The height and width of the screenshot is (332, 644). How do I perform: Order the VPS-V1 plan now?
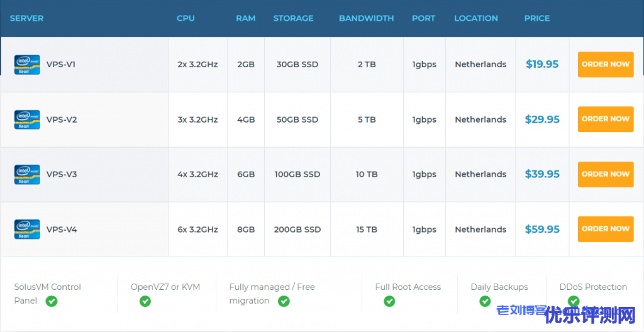click(x=605, y=64)
